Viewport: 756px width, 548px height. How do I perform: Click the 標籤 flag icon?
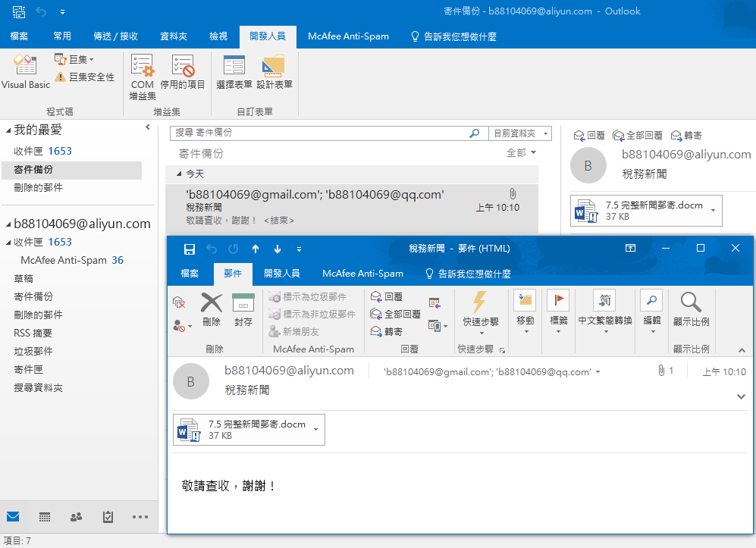[558, 301]
